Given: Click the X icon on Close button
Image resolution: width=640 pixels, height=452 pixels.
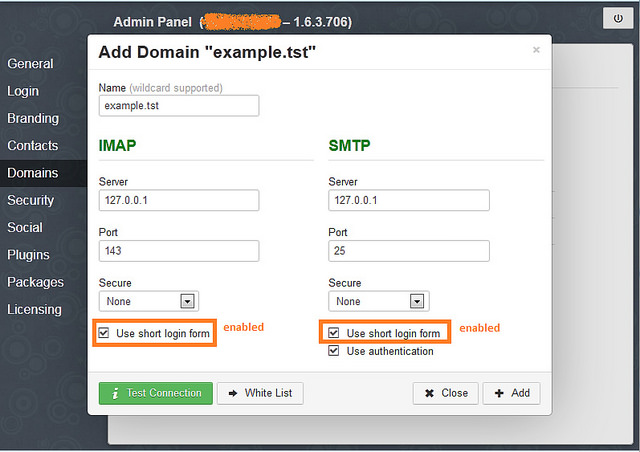Looking at the screenshot, I should (428, 393).
